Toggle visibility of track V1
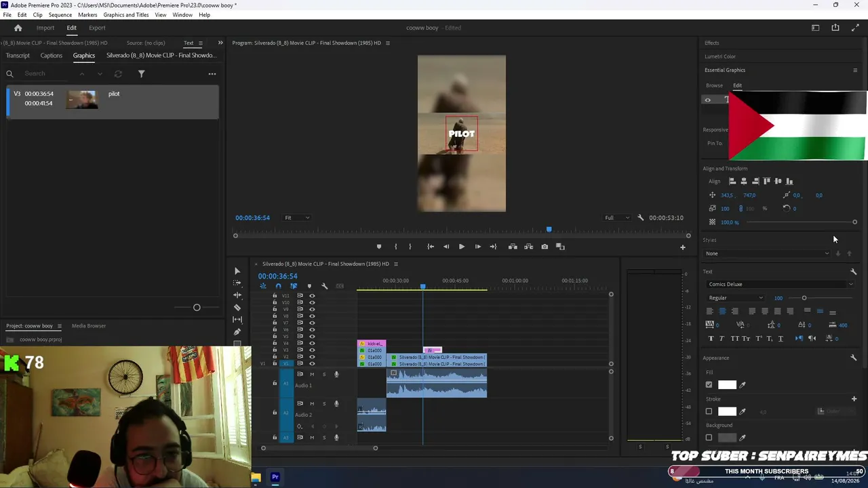 point(312,363)
